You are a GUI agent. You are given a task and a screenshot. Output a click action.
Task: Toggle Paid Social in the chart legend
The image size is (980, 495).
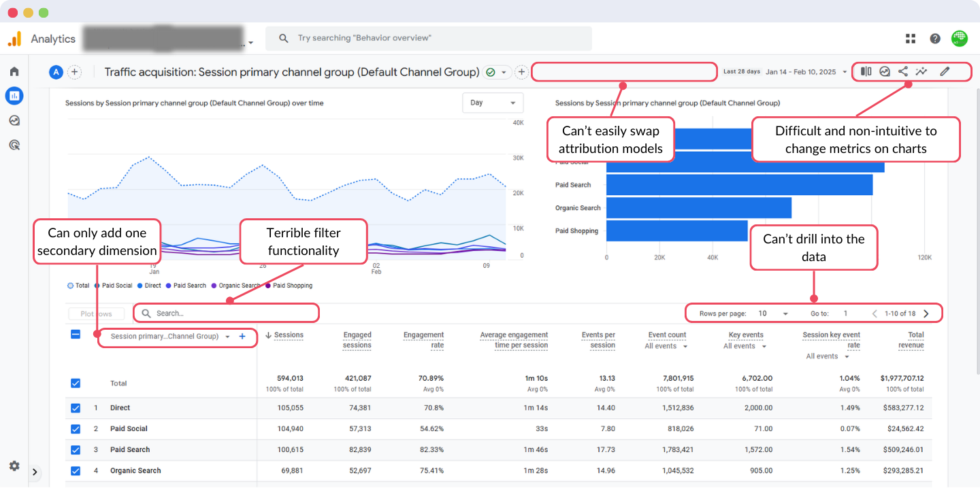pos(113,286)
